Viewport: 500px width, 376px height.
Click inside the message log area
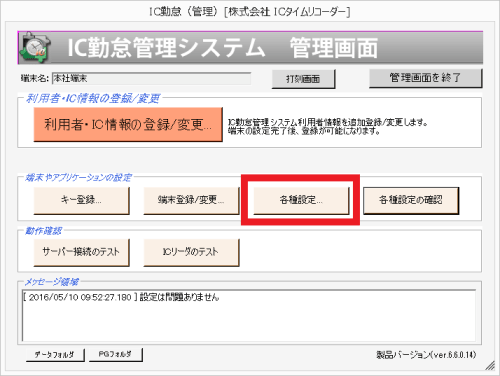point(249,315)
